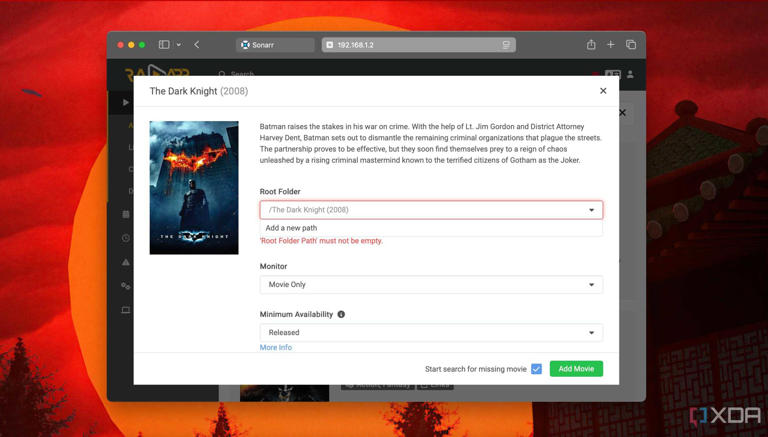Open the More Info link

tap(276, 348)
